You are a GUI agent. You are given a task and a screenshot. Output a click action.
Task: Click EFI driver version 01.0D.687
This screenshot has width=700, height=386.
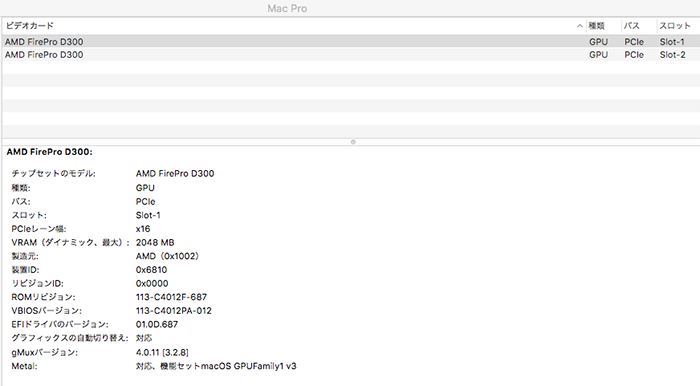(x=157, y=324)
